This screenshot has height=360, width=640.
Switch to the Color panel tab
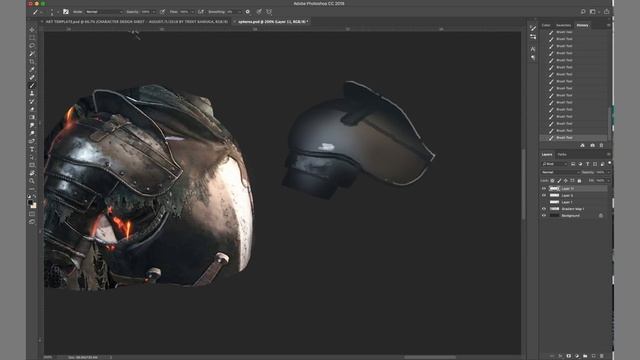(546, 25)
